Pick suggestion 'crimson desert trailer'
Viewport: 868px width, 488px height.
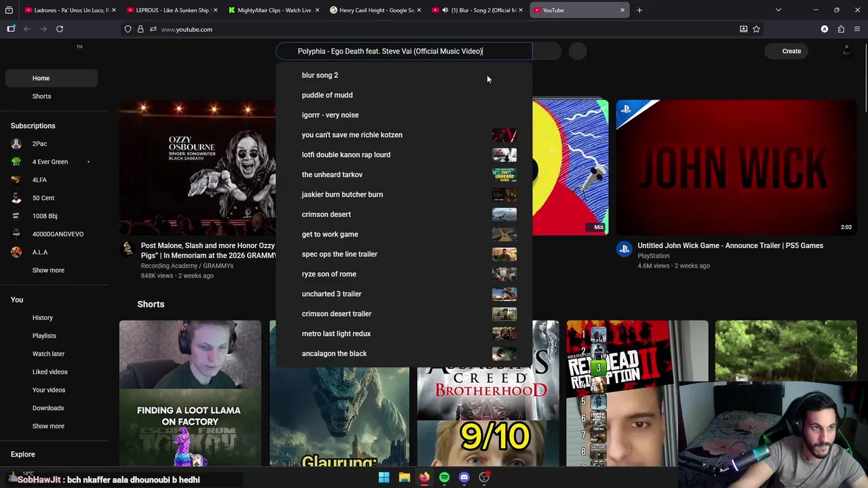pyautogui.click(x=403, y=314)
